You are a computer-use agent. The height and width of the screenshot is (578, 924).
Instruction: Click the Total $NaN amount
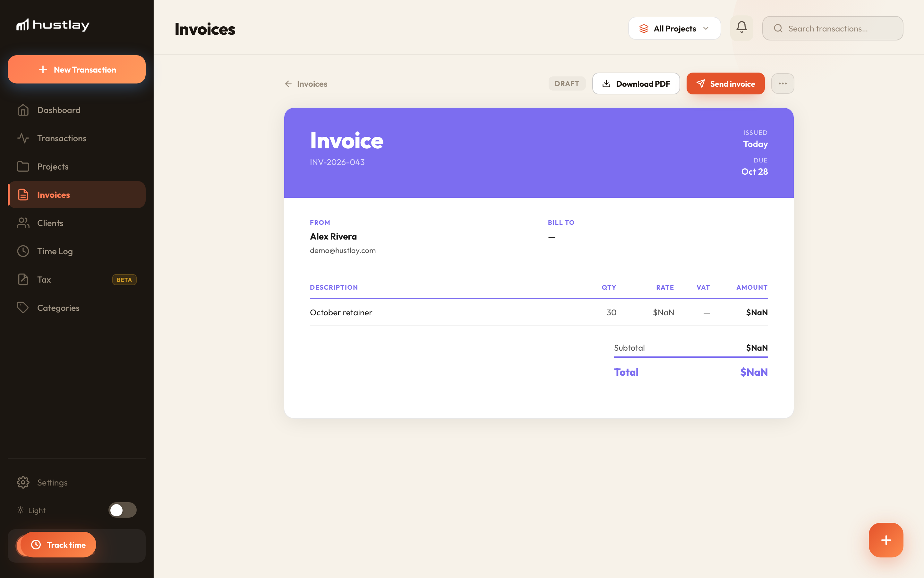[754, 372]
